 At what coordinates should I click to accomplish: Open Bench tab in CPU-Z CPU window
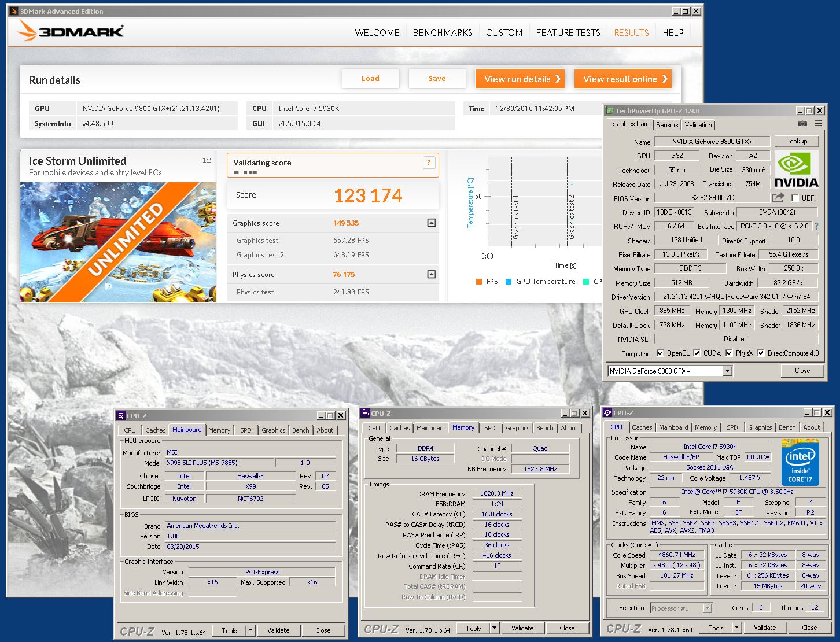pos(787,427)
